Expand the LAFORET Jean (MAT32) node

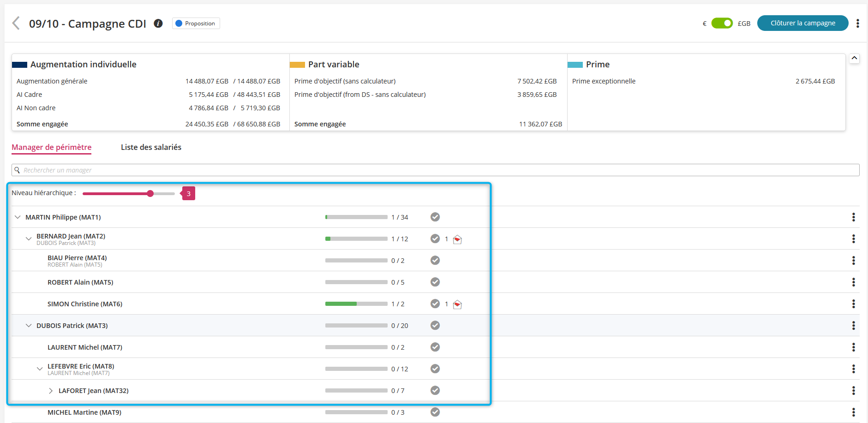click(x=51, y=391)
